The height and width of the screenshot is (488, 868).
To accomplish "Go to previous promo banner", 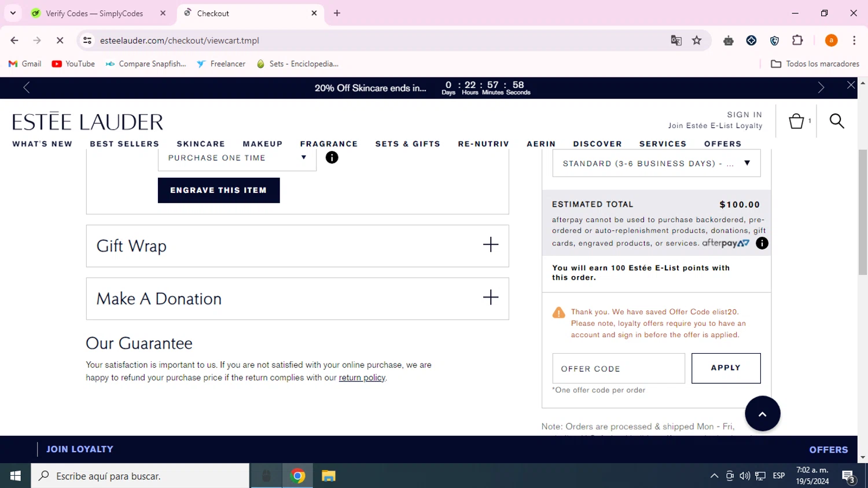I will coord(27,87).
